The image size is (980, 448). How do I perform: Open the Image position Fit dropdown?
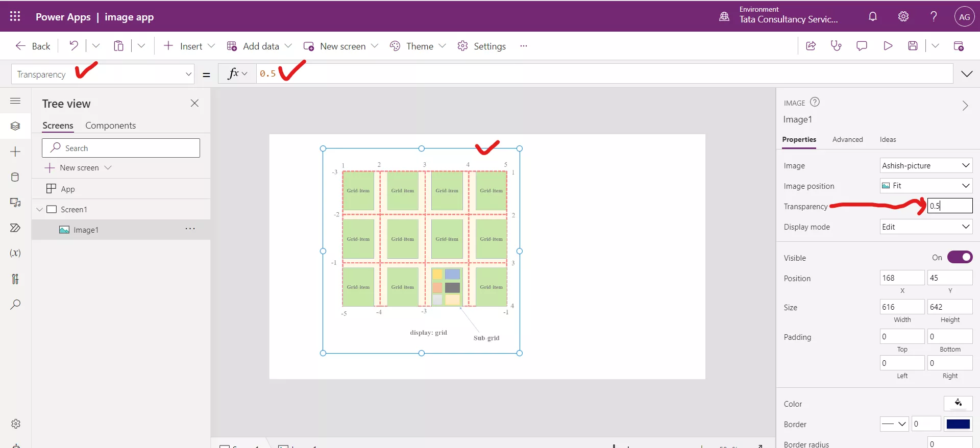click(x=926, y=186)
